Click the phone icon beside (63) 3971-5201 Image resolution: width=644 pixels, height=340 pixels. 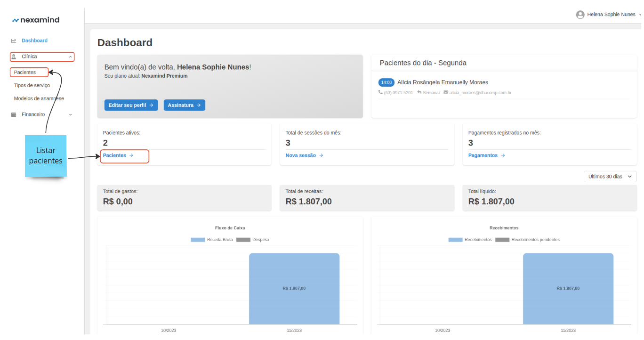pyautogui.click(x=380, y=92)
